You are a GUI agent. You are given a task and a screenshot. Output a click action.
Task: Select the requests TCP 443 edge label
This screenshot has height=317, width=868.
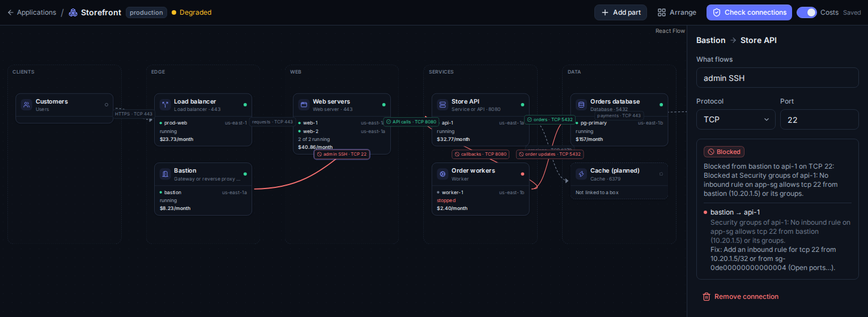[x=273, y=122]
